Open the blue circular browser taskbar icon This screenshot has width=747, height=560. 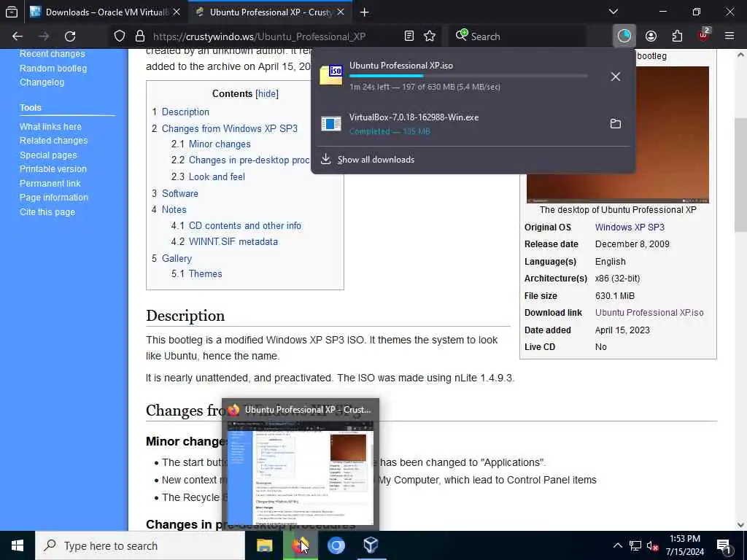[336, 545]
